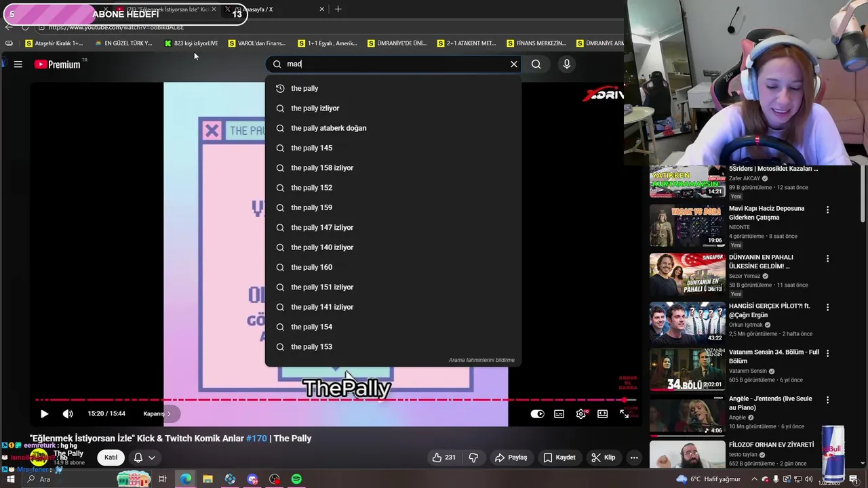This screenshot has height=488, width=868.
Task: Pick the suggestion "the pally 140 izliyor"
Action: pos(393,247)
